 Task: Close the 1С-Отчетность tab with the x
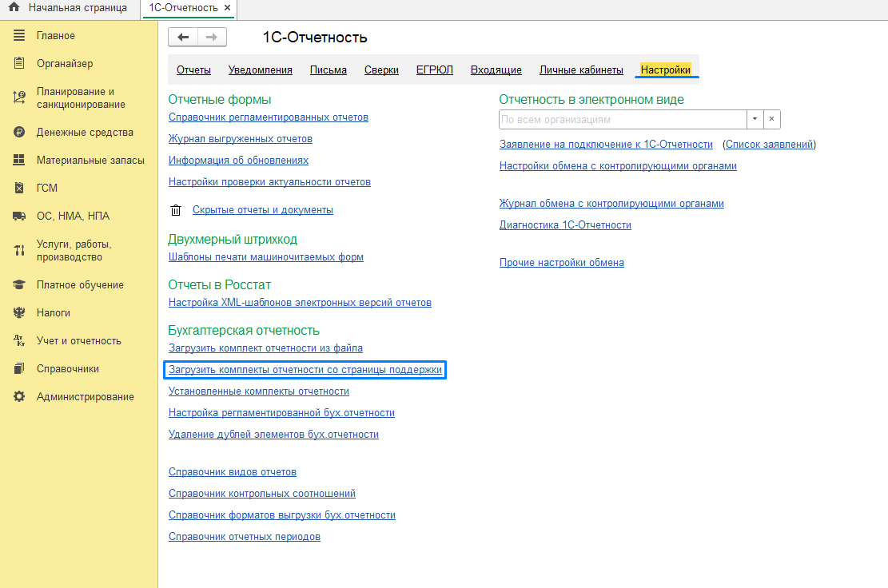tap(228, 8)
